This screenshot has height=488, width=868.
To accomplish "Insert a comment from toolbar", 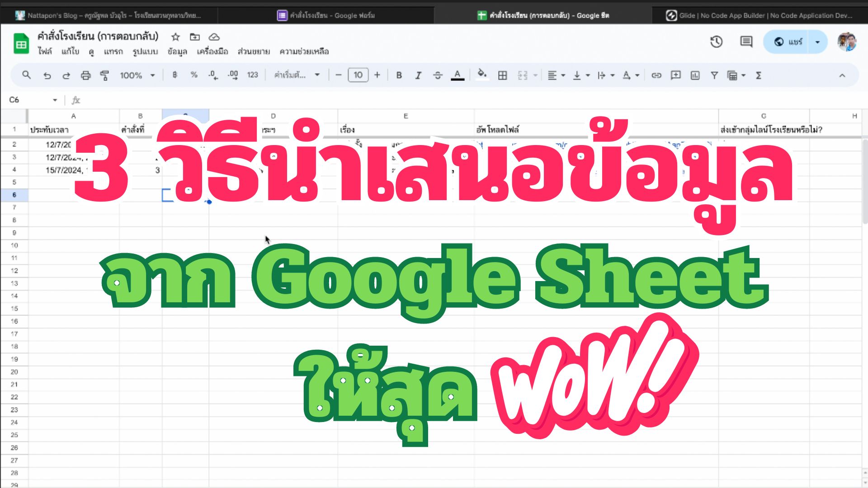I will [675, 75].
